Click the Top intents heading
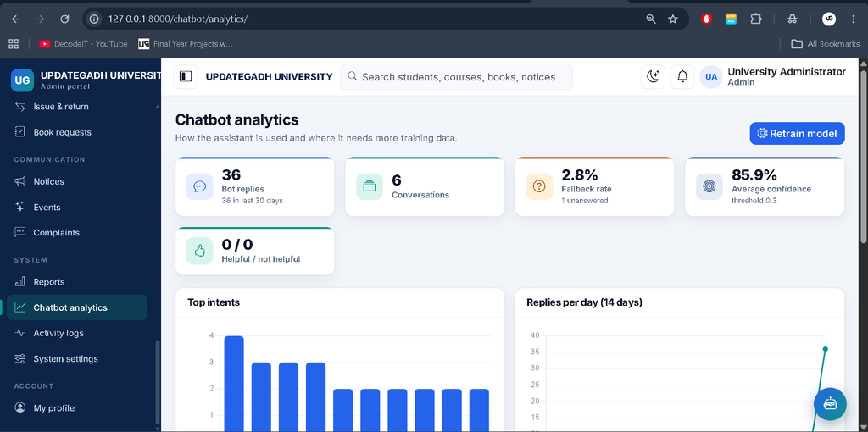868x432 pixels. (x=214, y=302)
